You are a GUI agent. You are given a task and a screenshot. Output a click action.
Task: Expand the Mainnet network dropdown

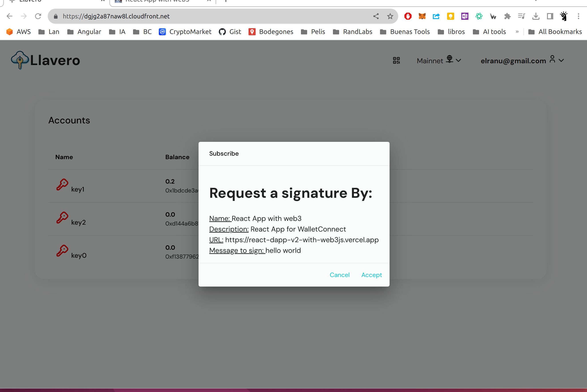(439, 61)
